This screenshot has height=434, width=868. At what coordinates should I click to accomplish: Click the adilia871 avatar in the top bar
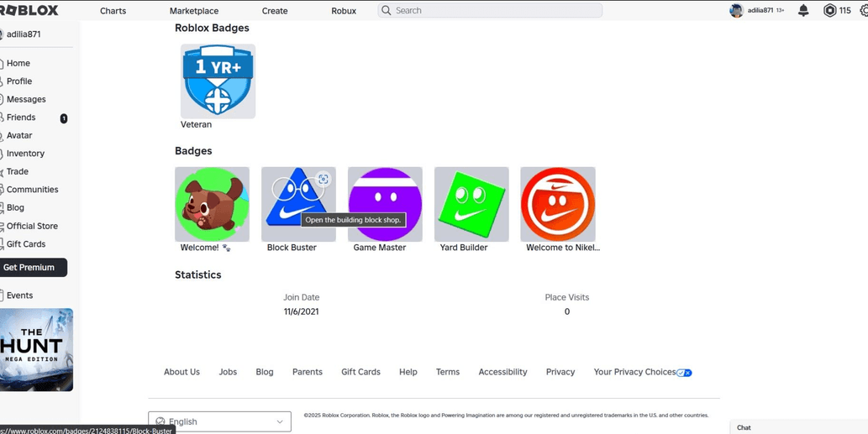(736, 11)
